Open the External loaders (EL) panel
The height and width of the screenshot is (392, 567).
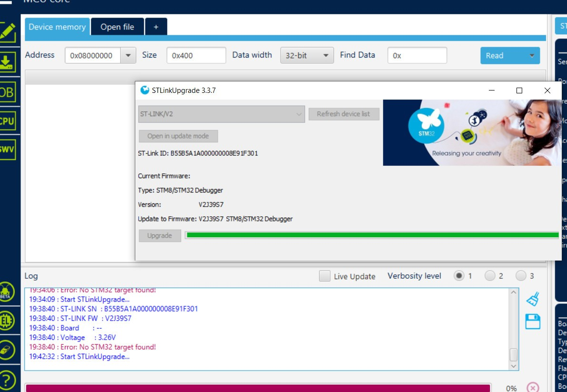click(7, 321)
